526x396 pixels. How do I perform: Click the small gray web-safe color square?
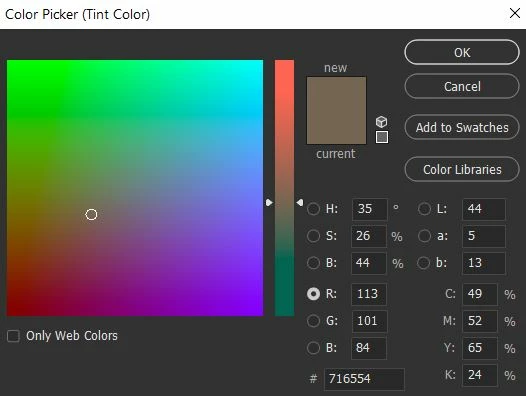[382, 137]
